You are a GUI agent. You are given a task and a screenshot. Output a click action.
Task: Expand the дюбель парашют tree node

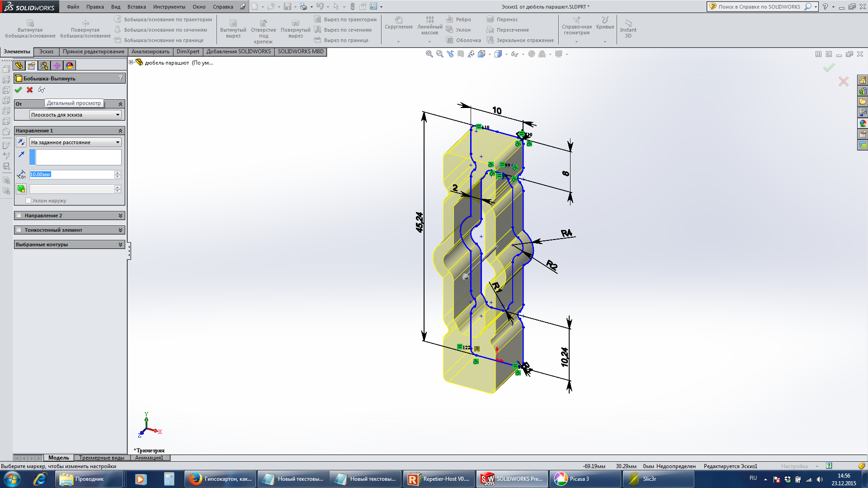[131, 62]
